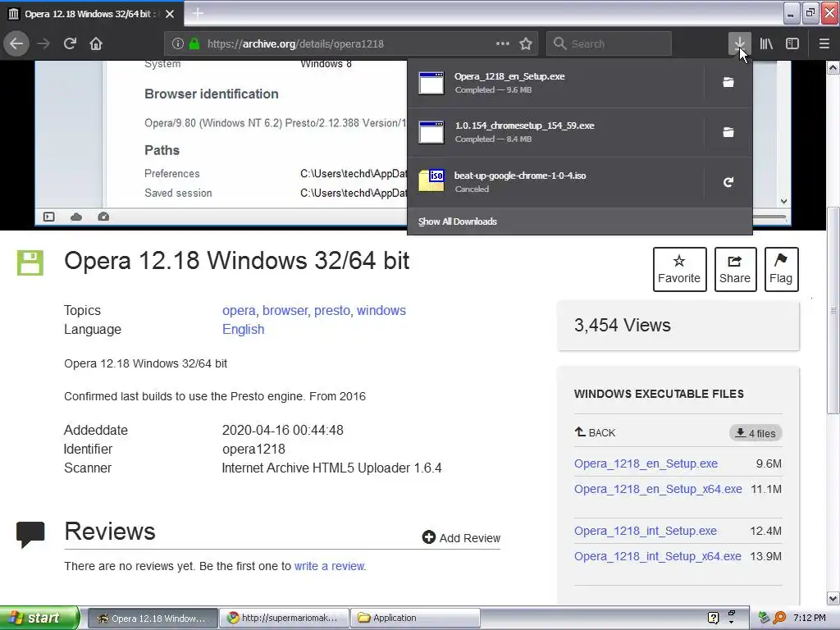
Task: Open Opera_1218_en_Setup.exe download entry
Action: click(x=555, y=83)
